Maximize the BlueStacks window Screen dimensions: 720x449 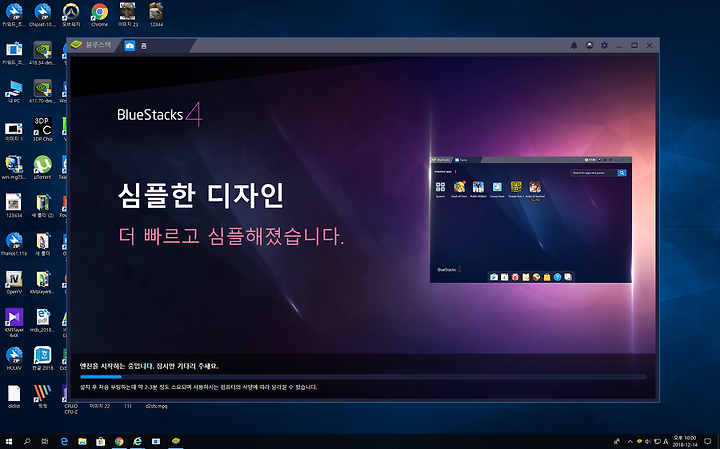[x=635, y=45]
